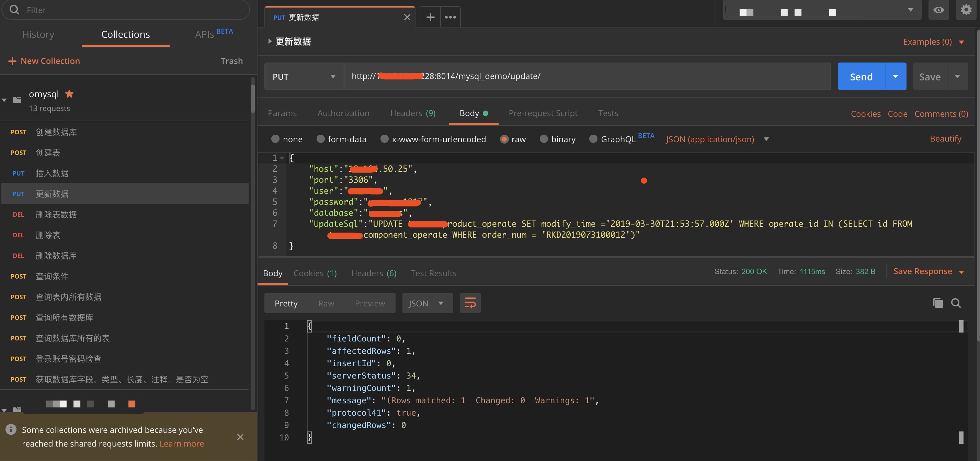Image resolution: width=980 pixels, height=461 pixels.
Task: Open HTTP method PUT dropdown
Action: pyautogui.click(x=304, y=77)
